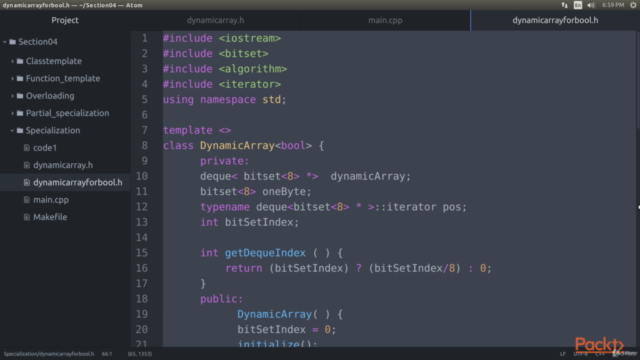
Task: Click 'bitset<8> oneByte;' declaration
Action: [x=256, y=192]
